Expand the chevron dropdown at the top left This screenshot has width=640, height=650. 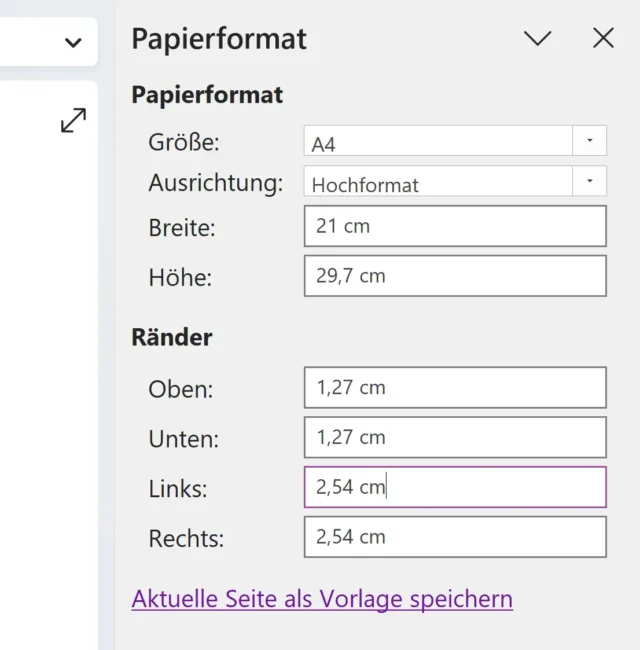[x=72, y=42]
